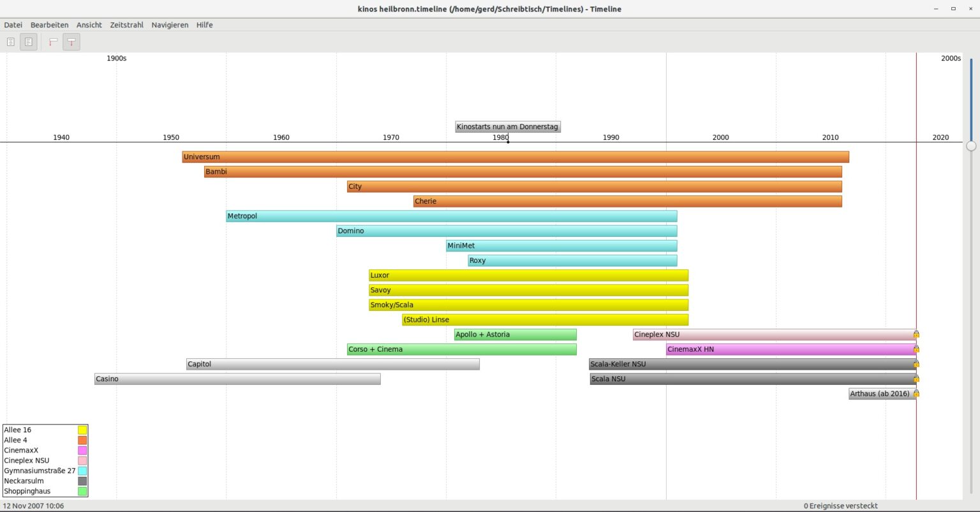Toggle the lock on Scala NSU event

coord(916,379)
